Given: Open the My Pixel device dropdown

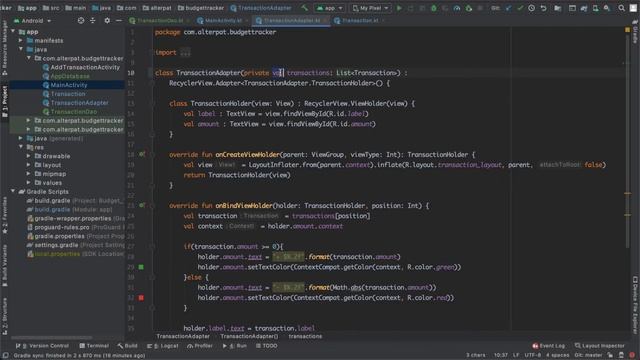Looking at the screenshot, I should [370, 8].
